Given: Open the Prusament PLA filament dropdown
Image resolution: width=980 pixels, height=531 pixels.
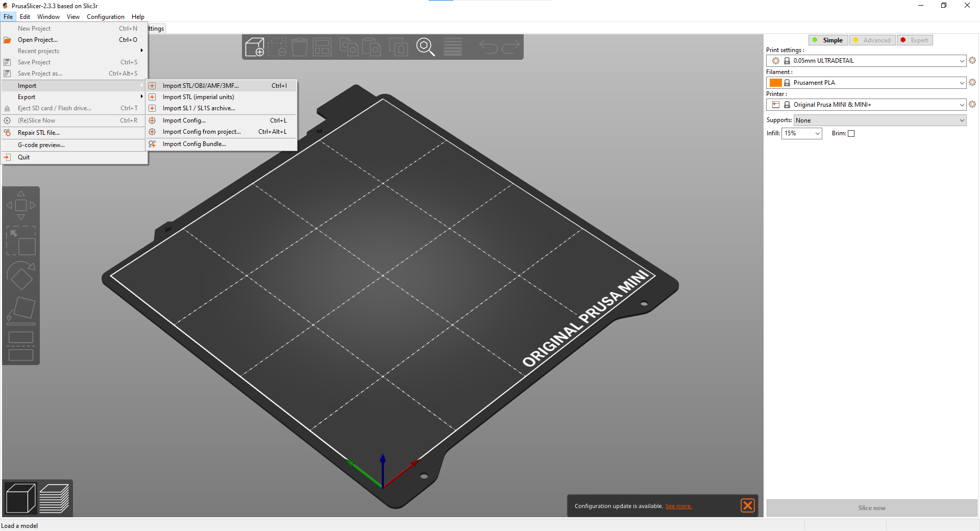Looking at the screenshot, I should (866, 83).
